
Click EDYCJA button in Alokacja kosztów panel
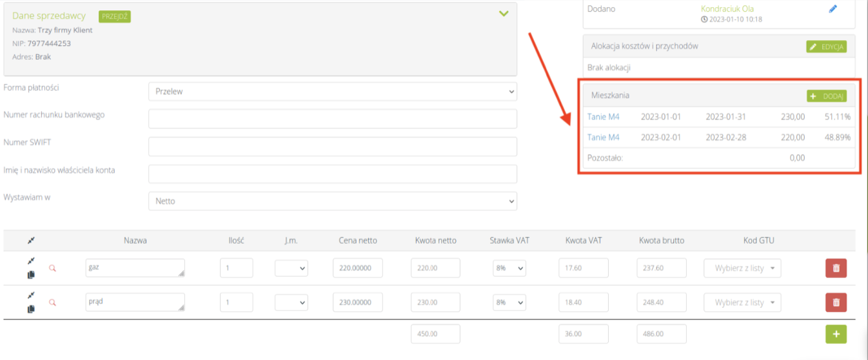(826, 47)
